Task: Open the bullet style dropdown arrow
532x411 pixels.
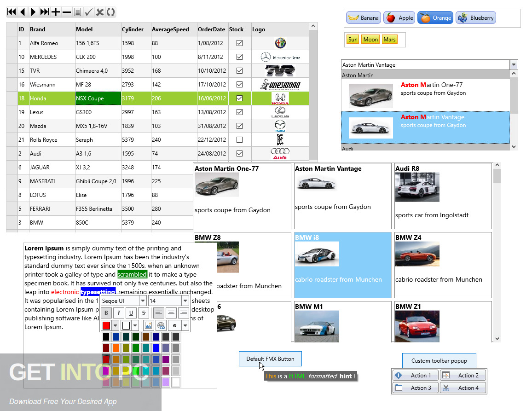Action: pos(185,325)
